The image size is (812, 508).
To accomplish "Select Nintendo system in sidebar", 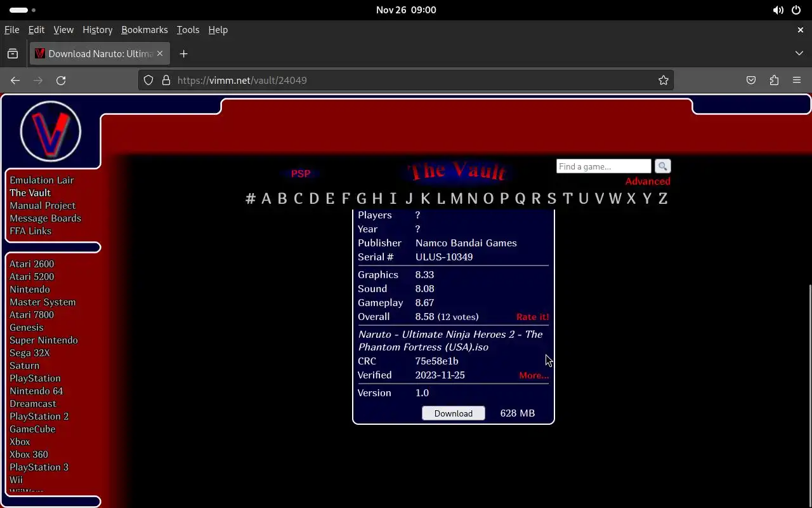I will click(30, 290).
